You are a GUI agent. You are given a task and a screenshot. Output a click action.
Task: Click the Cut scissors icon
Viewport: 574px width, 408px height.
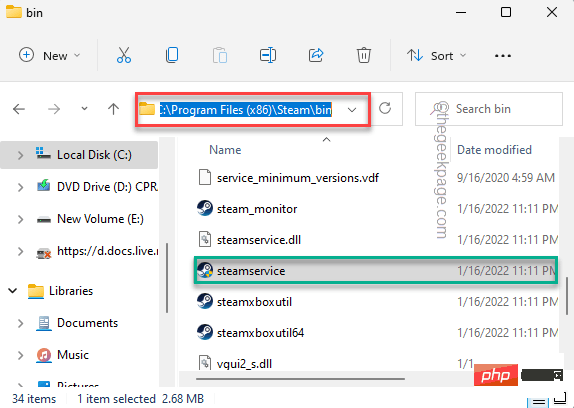124,56
